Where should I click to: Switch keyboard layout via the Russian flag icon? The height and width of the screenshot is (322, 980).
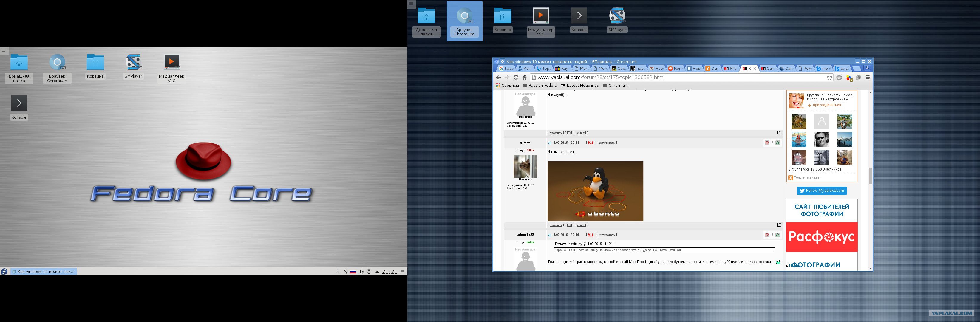(x=353, y=271)
